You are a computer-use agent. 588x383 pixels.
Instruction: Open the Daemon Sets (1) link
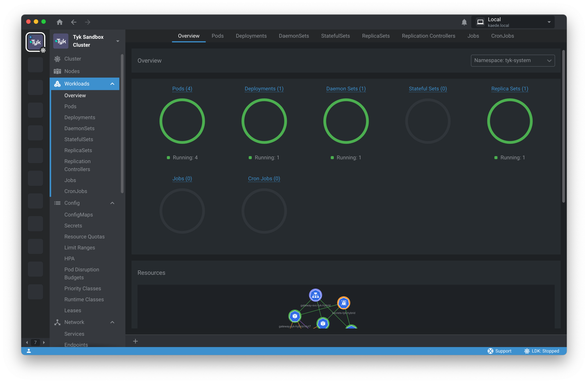pos(346,89)
